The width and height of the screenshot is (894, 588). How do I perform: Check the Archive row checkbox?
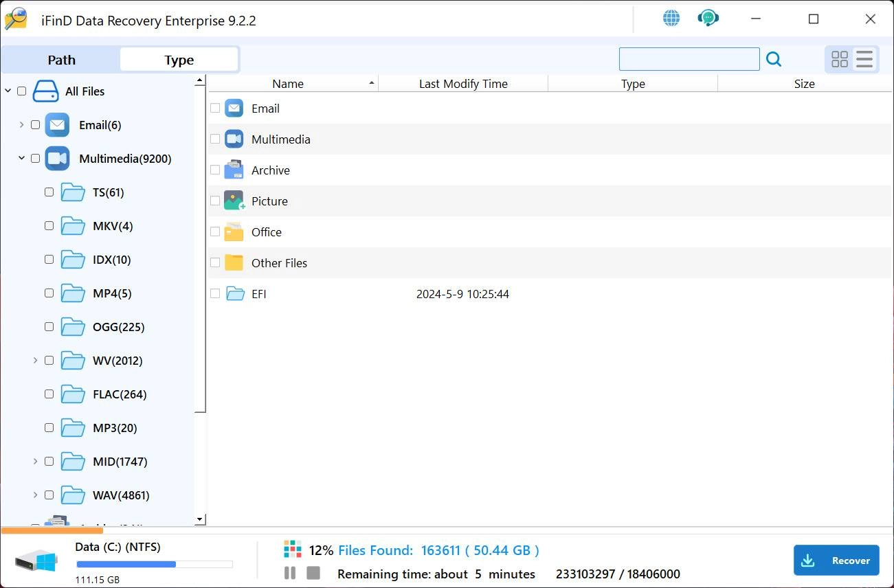(215, 170)
